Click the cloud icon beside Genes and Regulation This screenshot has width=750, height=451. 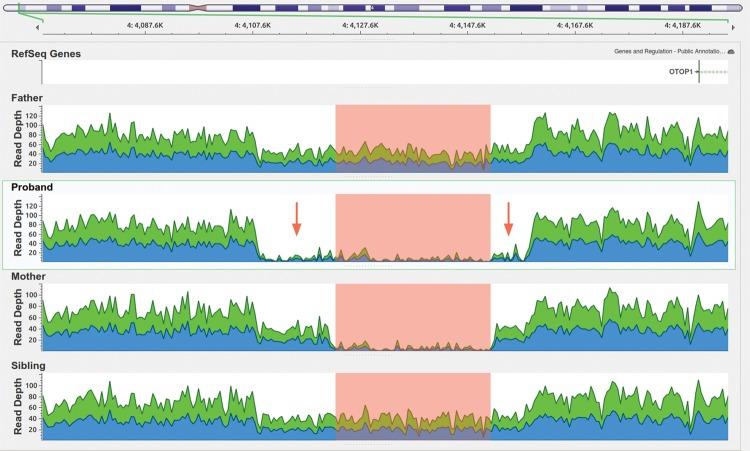[x=731, y=51]
